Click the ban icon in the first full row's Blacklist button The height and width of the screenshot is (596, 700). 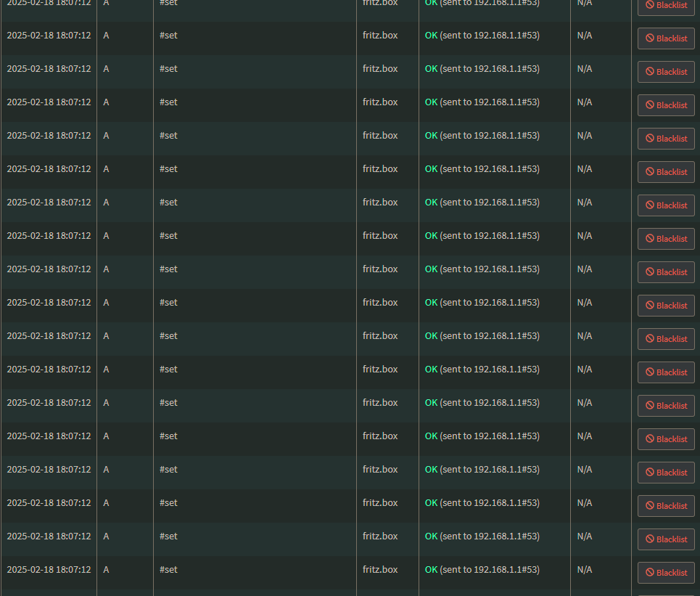coord(650,38)
